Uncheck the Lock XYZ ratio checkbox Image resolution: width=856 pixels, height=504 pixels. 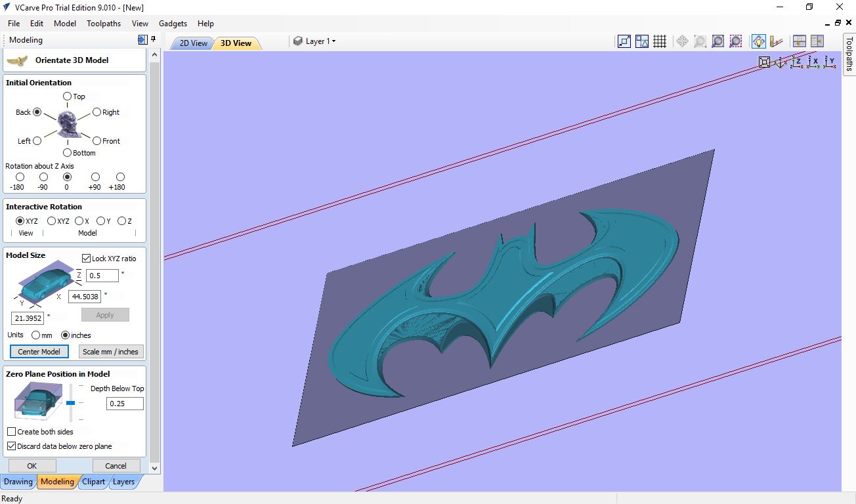point(86,259)
